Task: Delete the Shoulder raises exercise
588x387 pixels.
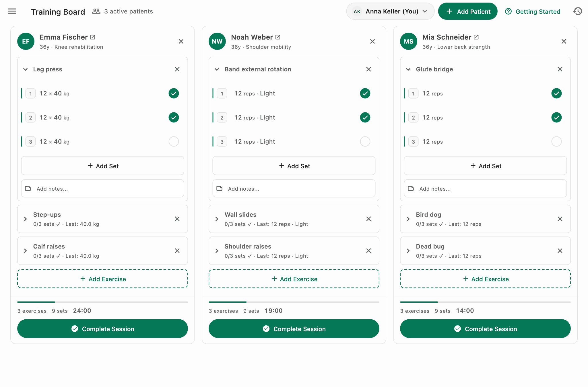Action: 369,251
